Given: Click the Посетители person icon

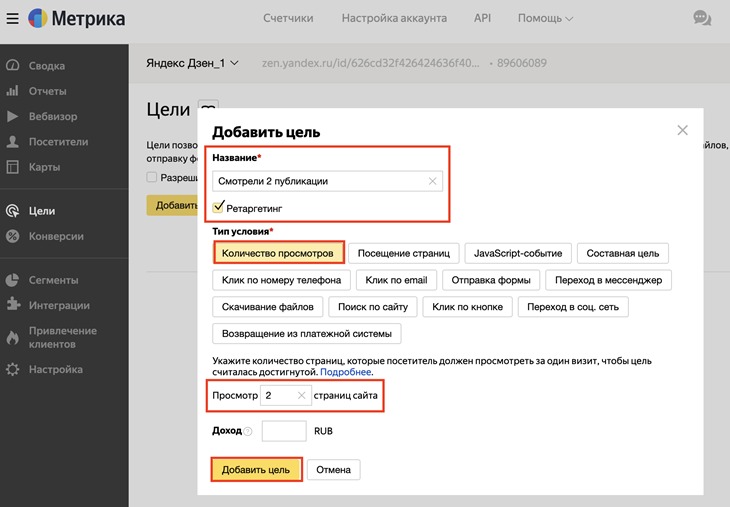Looking at the screenshot, I should point(13,142).
